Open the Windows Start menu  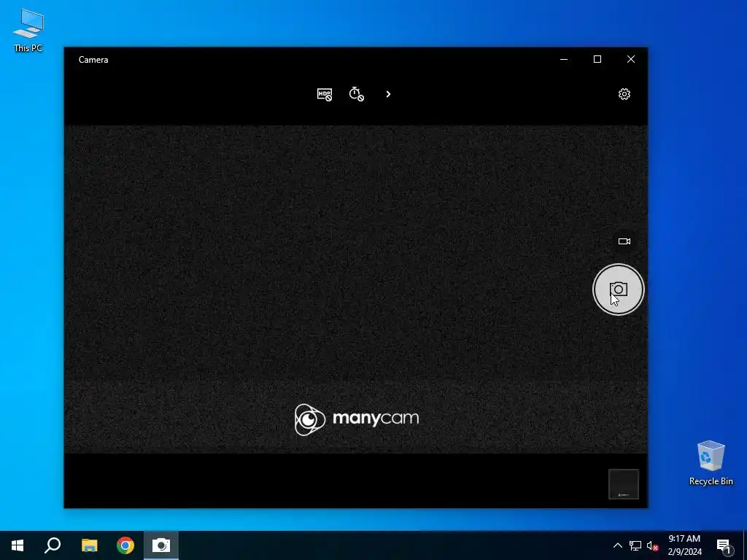[18, 545]
